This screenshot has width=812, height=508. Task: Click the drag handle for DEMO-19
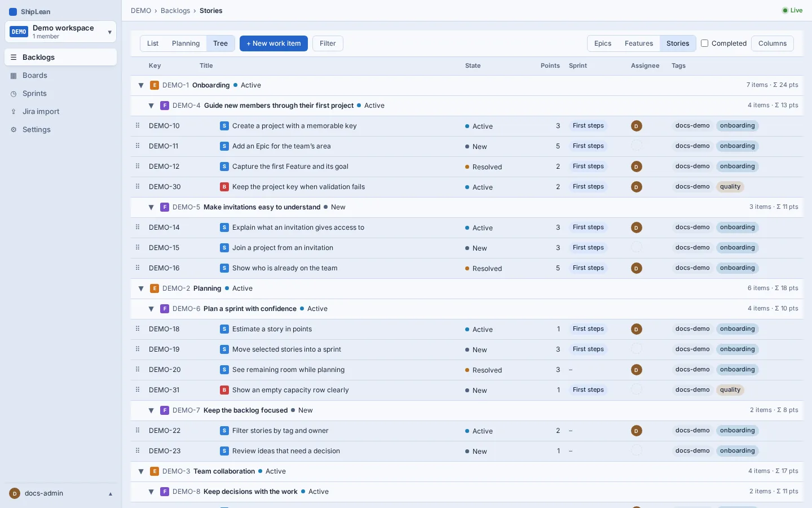click(138, 349)
